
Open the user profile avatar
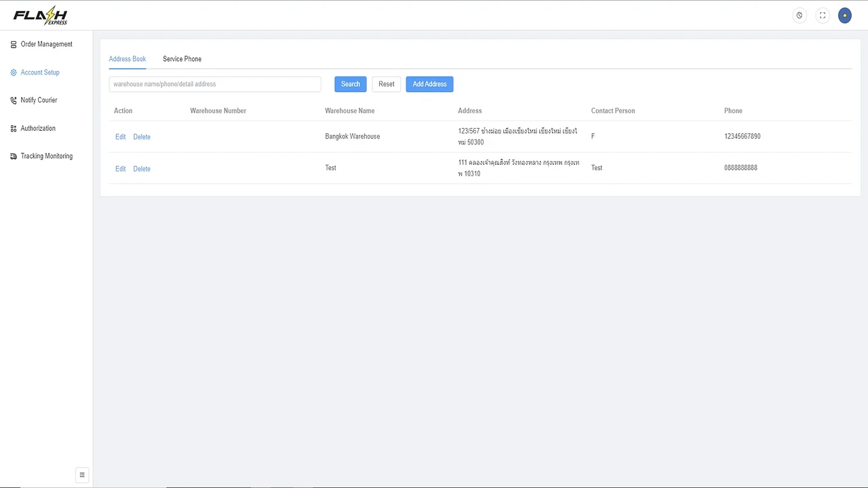844,15
